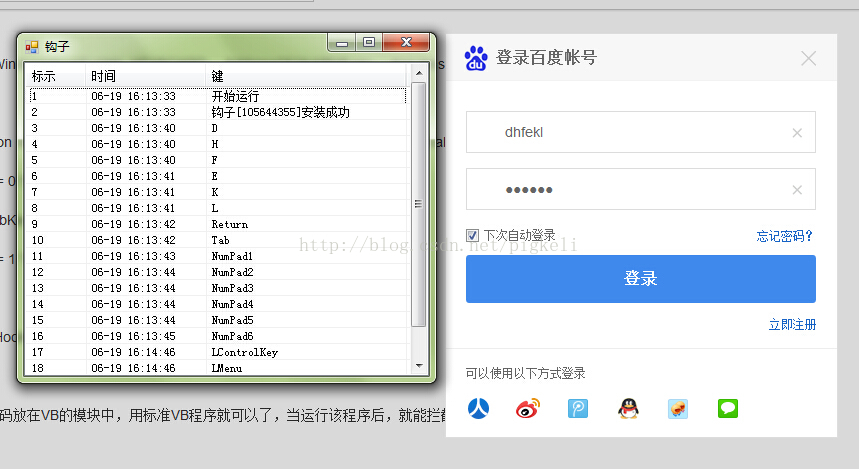Click the list scroll down arrow
Screen dimensions: 859x469
[x=419, y=366]
